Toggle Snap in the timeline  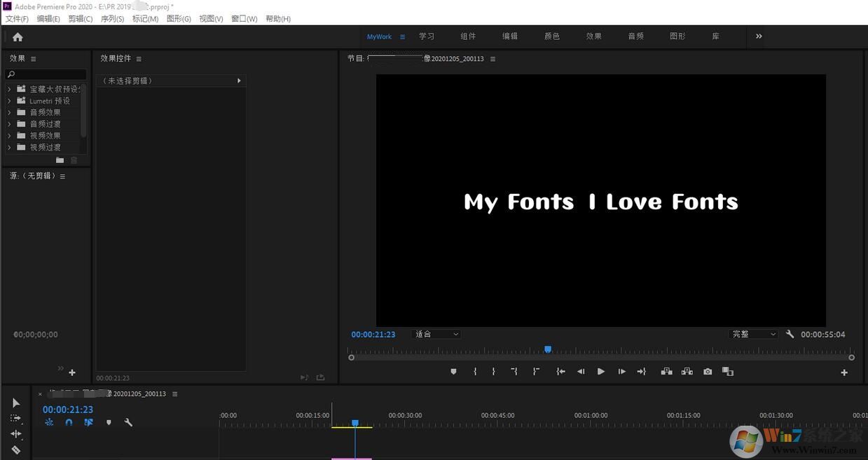click(x=69, y=422)
